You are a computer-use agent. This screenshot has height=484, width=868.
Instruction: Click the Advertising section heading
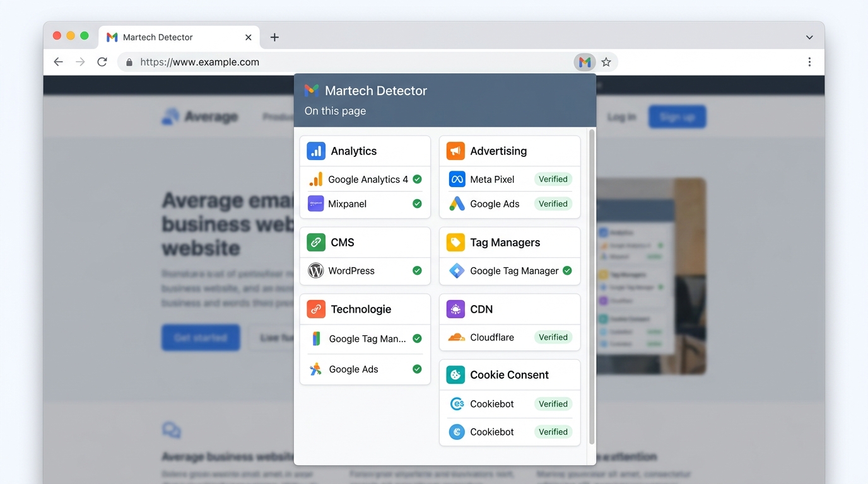pyautogui.click(x=498, y=151)
